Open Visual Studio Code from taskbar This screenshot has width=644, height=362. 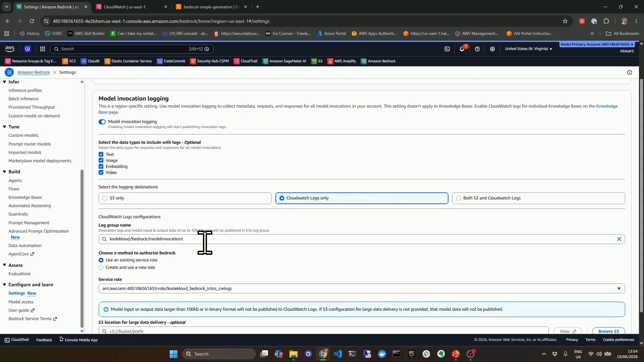tap(338, 354)
